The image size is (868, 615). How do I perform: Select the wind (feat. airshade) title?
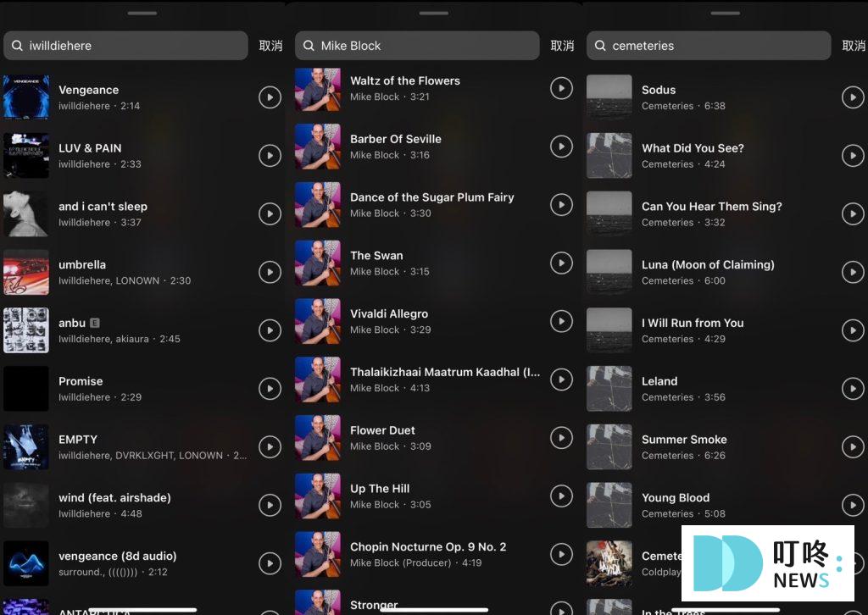pos(114,498)
